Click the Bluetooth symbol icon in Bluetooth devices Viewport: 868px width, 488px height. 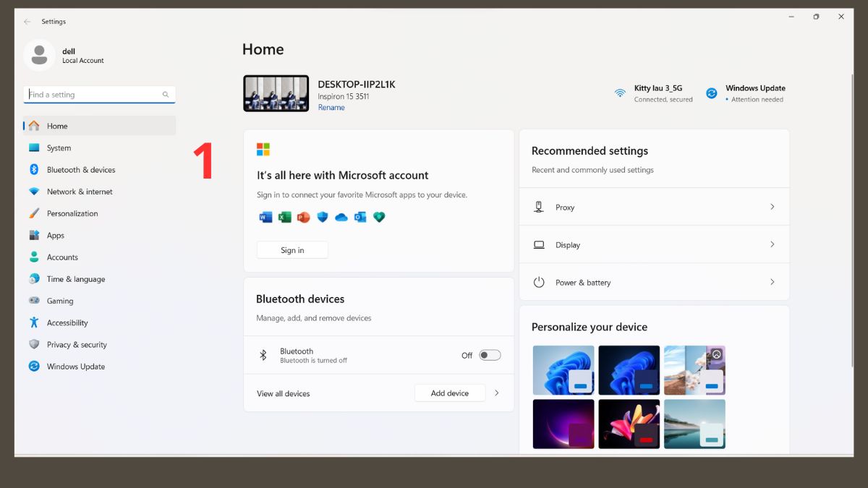(x=263, y=355)
